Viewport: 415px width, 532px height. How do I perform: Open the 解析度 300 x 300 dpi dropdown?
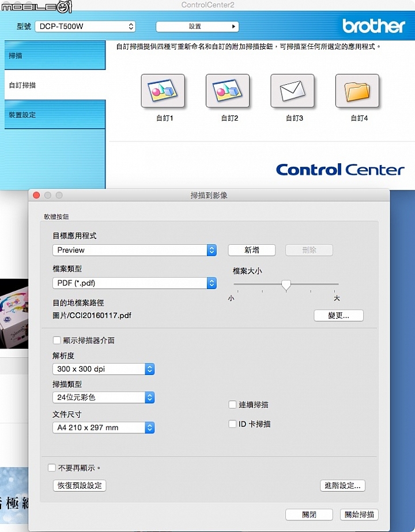click(x=103, y=369)
